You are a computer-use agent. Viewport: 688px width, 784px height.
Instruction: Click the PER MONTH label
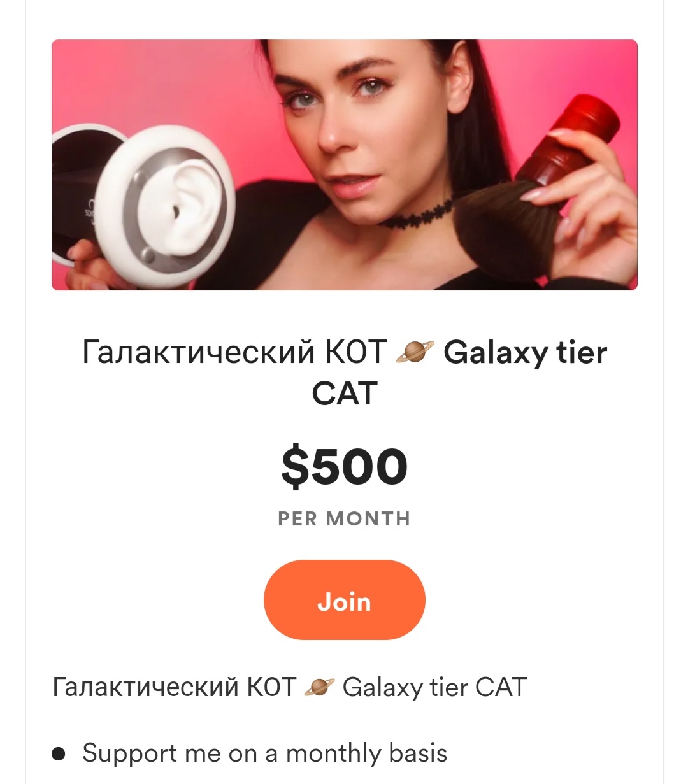tap(344, 519)
